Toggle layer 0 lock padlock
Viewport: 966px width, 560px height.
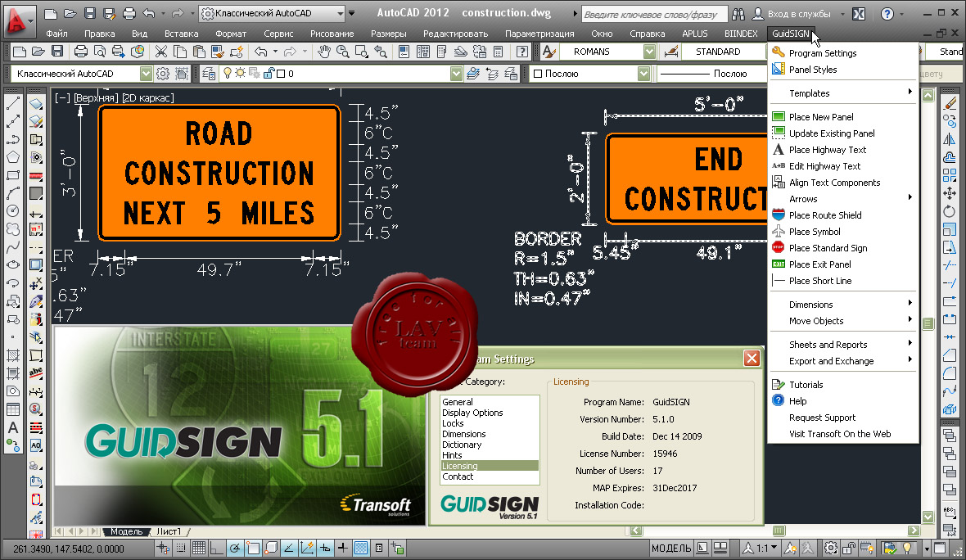[269, 74]
